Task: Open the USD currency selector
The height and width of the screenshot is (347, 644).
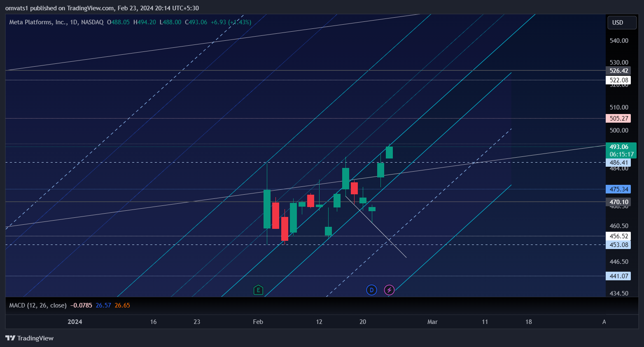Action: [x=622, y=23]
